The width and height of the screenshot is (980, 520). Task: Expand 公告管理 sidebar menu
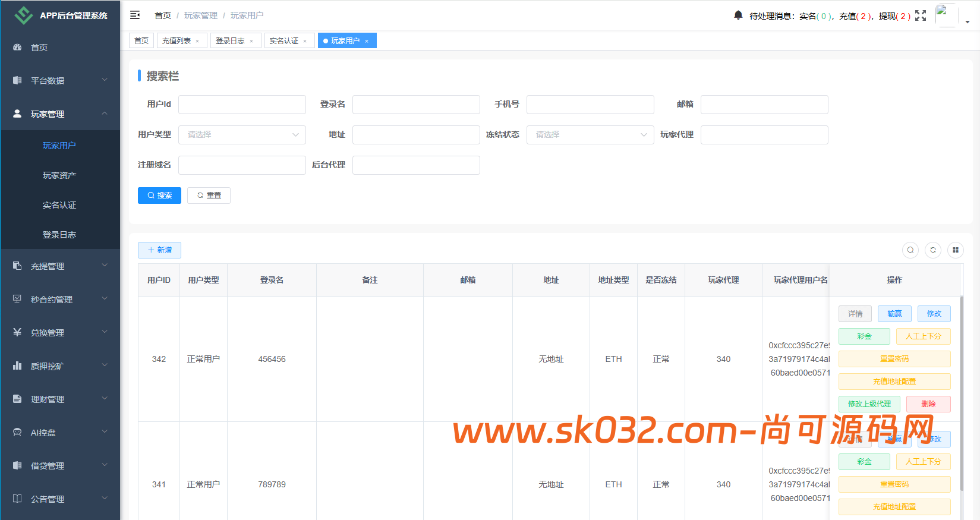click(x=60, y=499)
